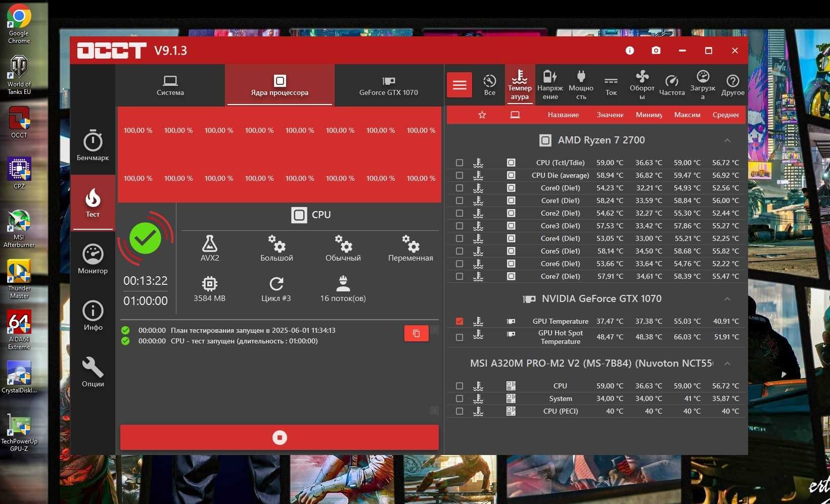Viewport: 830px width, 504px height.
Task: Open AIDA64 Extreme desktop shortcut
Action: (19, 330)
